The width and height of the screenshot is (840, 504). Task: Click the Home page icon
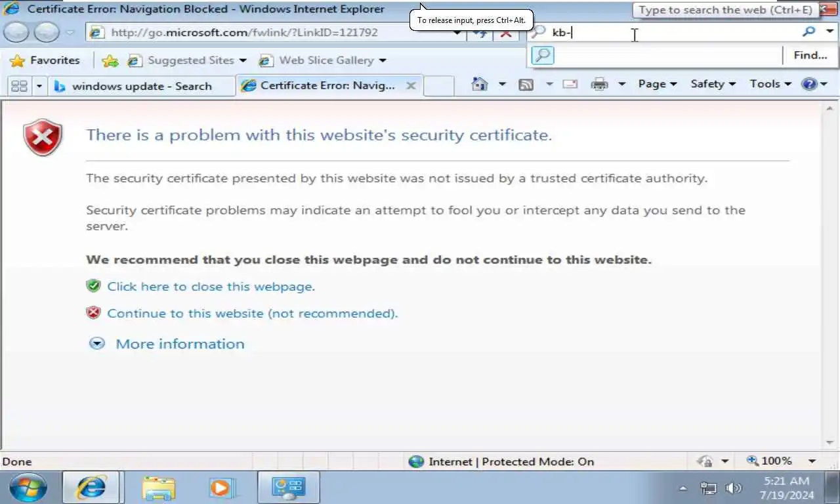click(x=480, y=84)
